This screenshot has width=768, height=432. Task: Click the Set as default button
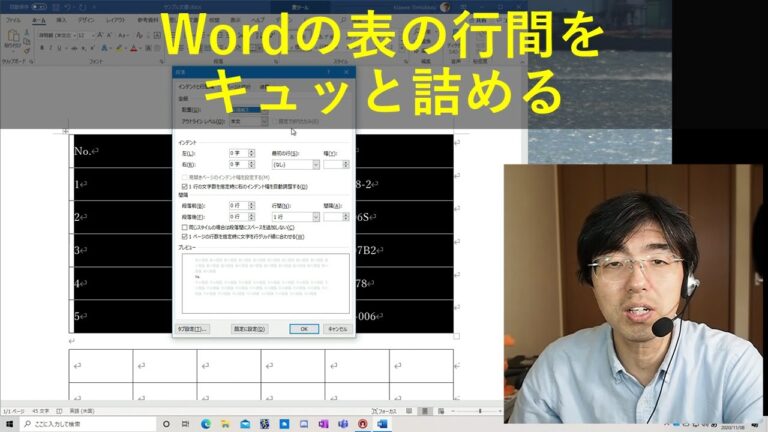pyautogui.click(x=249, y=329)
